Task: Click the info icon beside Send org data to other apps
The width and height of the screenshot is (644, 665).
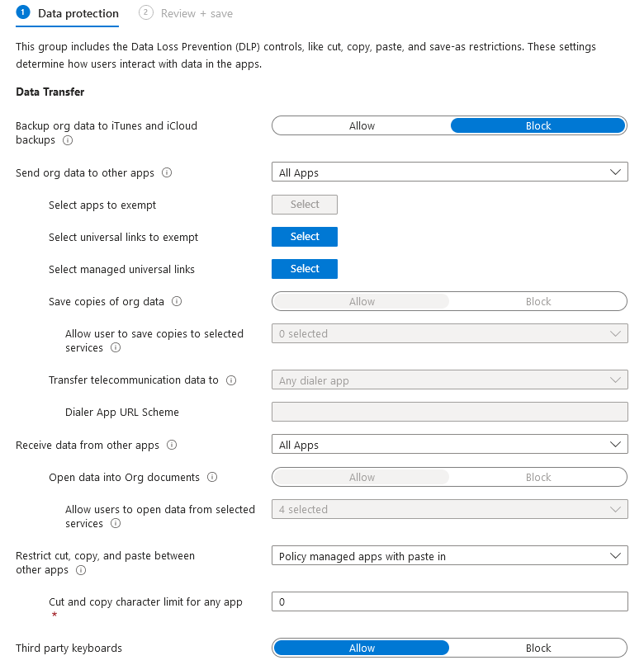Action: [167, 172]
